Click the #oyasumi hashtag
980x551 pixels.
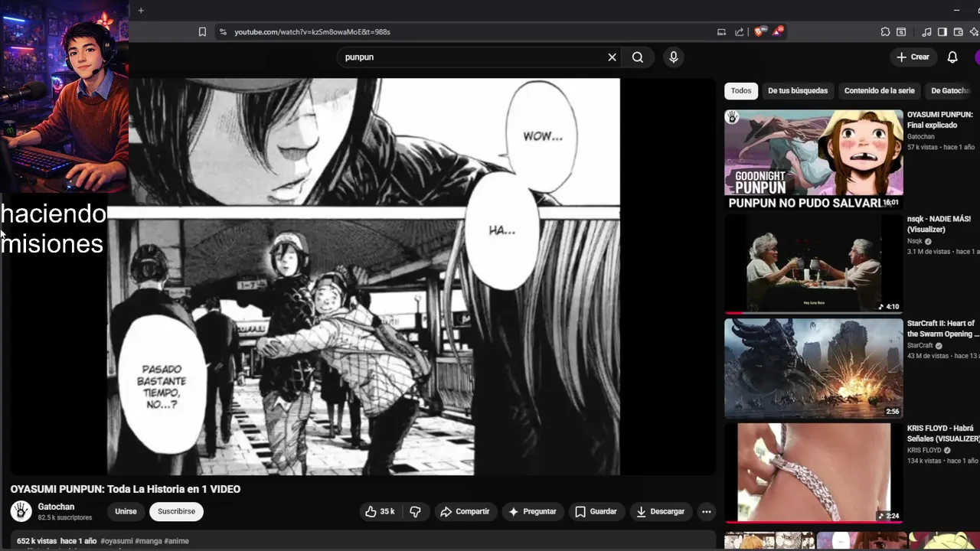(x=117, y=541)
